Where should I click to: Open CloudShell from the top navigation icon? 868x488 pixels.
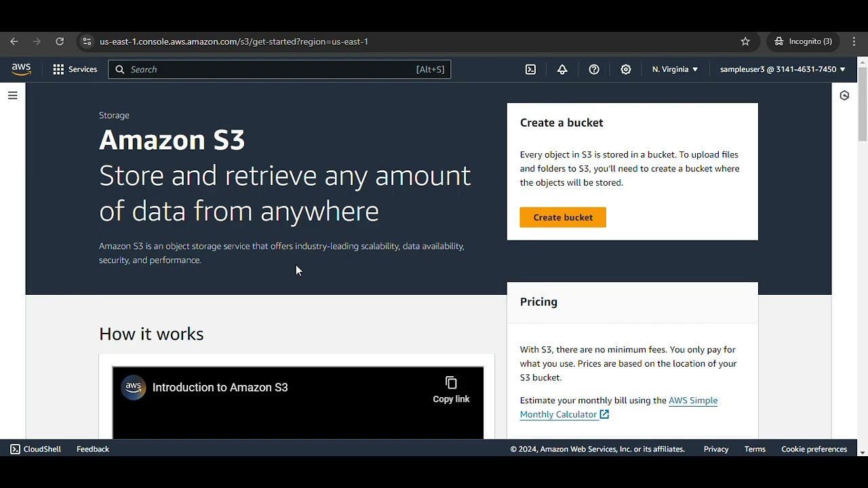(530, 69)
